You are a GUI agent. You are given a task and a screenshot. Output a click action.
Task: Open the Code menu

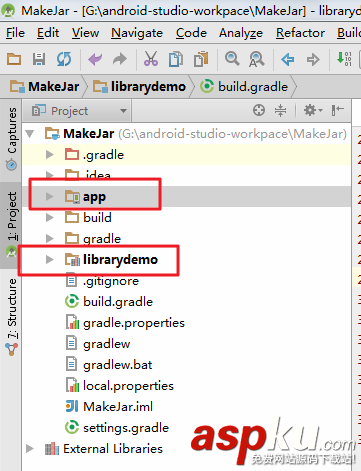191,33
